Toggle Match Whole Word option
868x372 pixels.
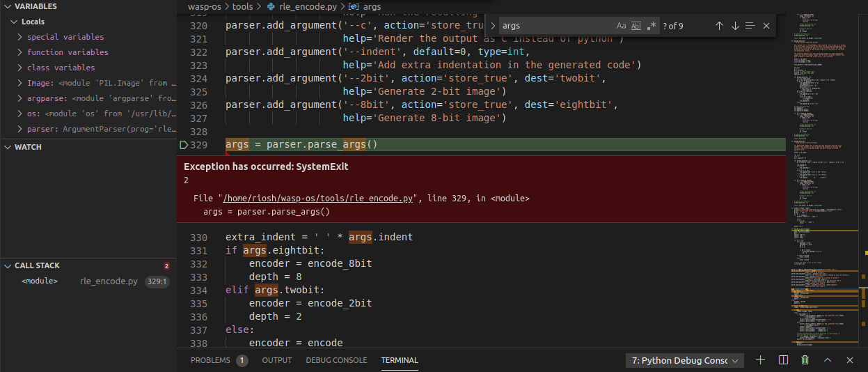click(636, 26)
